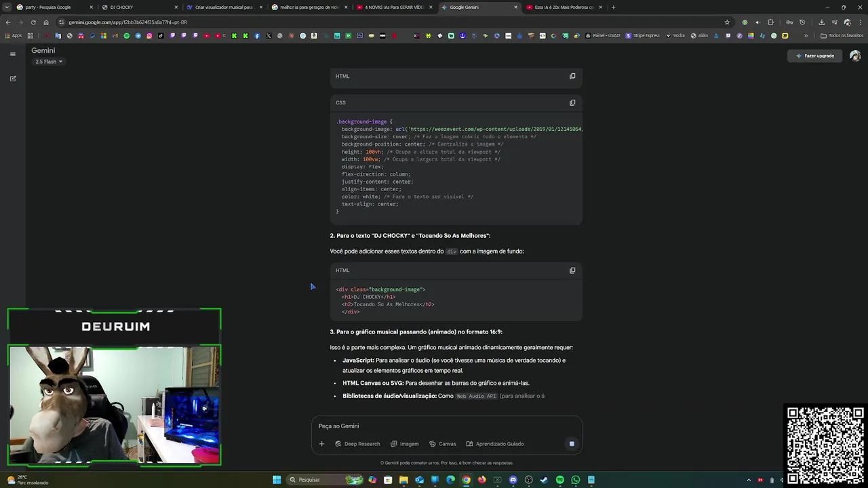The height and width of the screenshot is (488, 868).
Task: Expand the system tray hidden icons chevron
Action: [x=749, y=480]
